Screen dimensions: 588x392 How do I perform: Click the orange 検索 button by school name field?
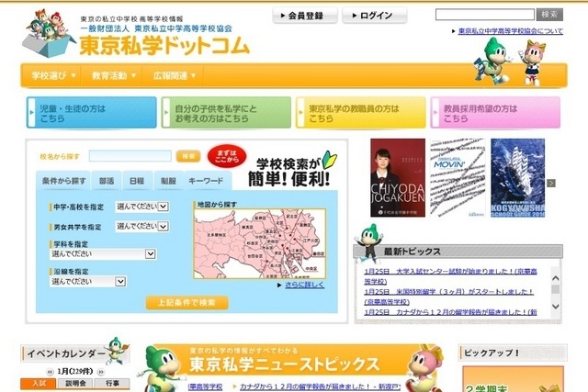click(x=188, y=156)
